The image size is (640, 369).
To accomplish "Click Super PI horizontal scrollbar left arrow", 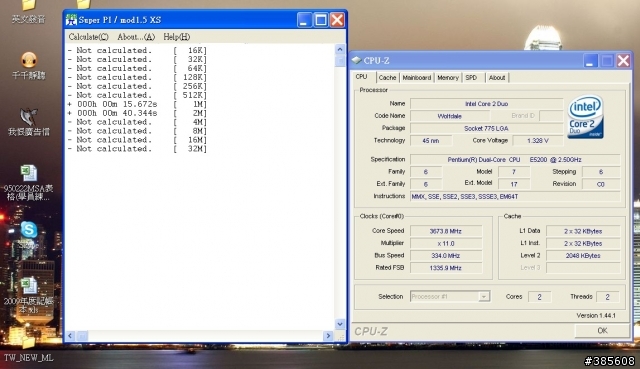I will pos(70,336).
